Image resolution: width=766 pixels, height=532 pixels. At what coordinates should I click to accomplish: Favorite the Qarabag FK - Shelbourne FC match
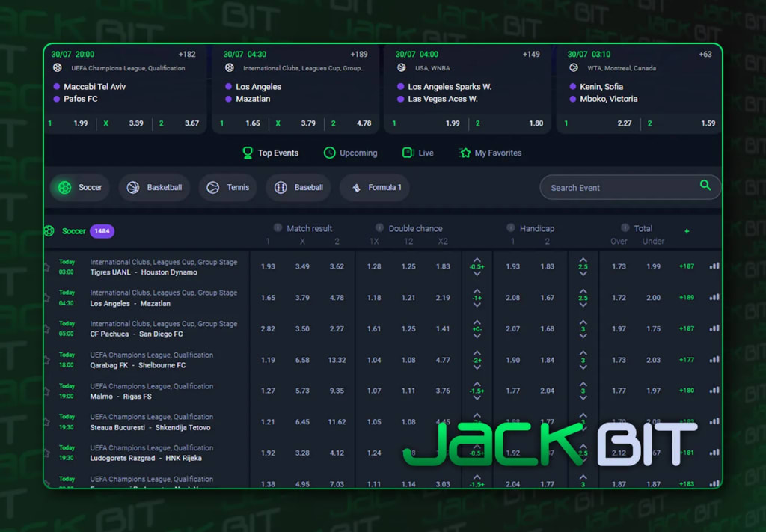coord(47,361)
